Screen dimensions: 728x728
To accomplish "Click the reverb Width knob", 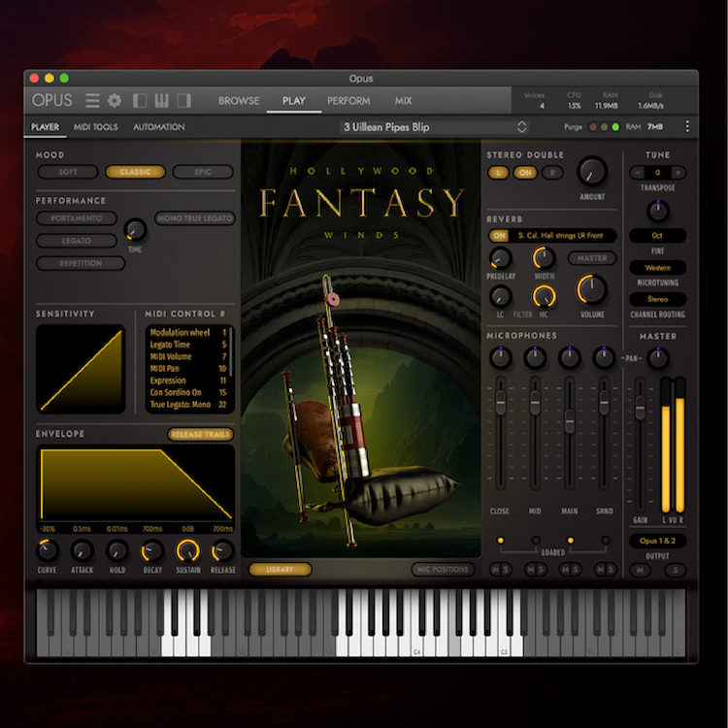I will click(x=544, y=258).
